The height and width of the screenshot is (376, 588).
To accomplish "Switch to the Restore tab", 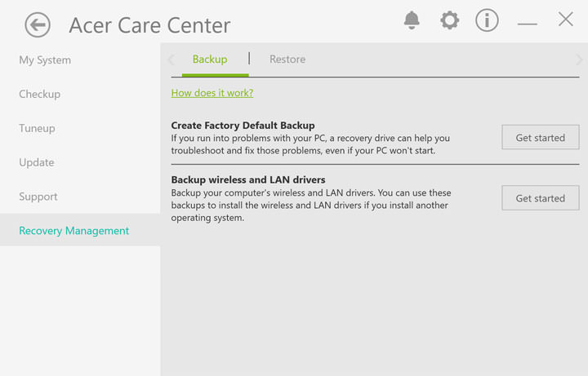I will click(x=287, y=60).
